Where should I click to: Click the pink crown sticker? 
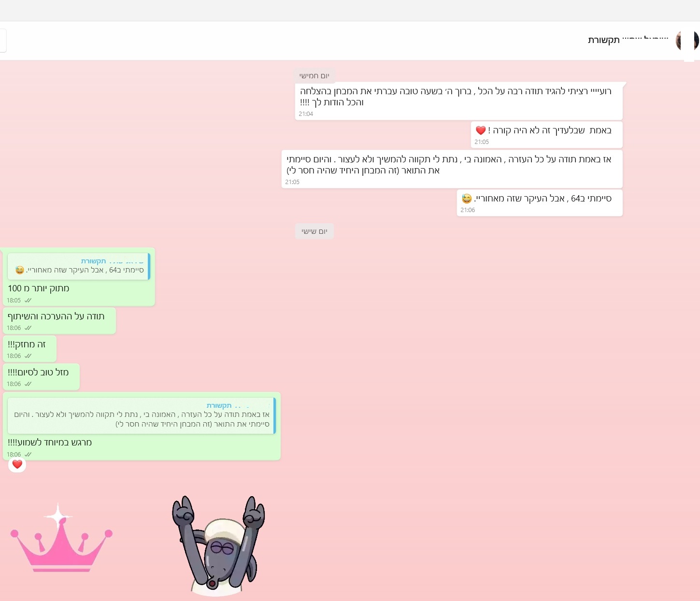click(61, 539)
